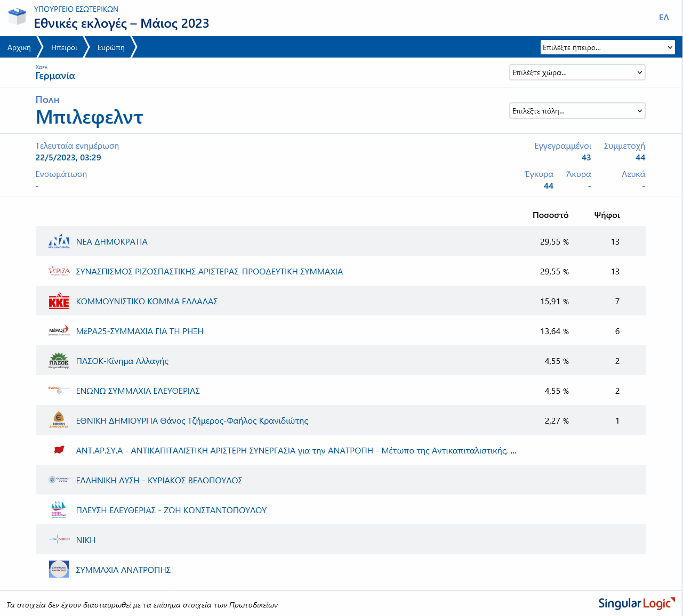Viewport: 683px width, 616px height.
Task: Open the ΜέΡΑ25-ΣΥΜΜΑΧΙΑ ΓΙΑ ΤΗ ΡΗΞΗ link
Action: 140,331
